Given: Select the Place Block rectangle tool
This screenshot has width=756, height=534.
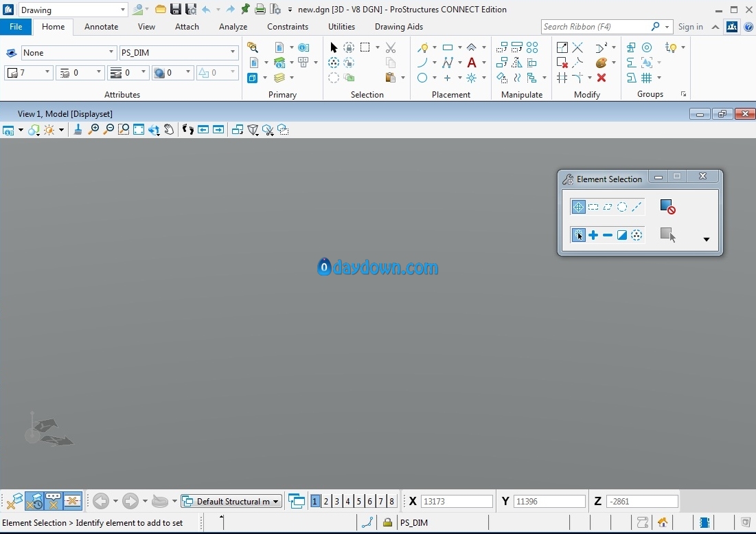Looking at the screenshot, I should click(448, 47).
